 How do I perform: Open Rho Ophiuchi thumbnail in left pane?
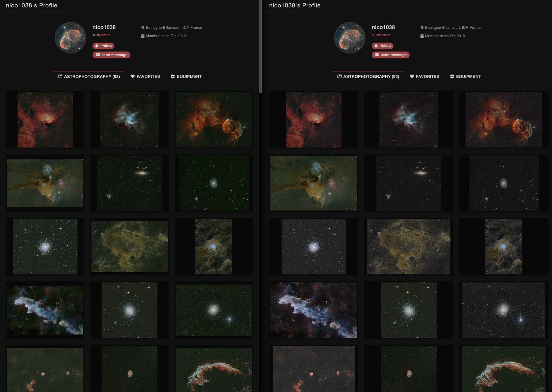pyautogui.click(x=45, y=183)
